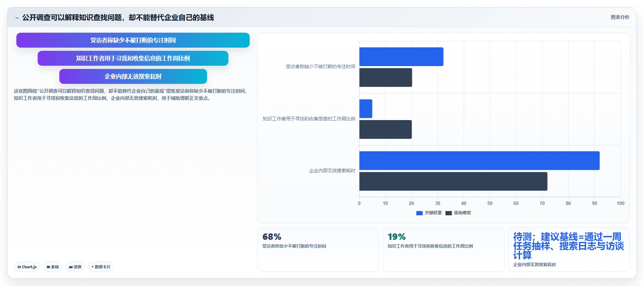Click the caption under the 68% card
The height and width of the screenshot is (286, 644).
pyautogui.click(x=294, y=246)
